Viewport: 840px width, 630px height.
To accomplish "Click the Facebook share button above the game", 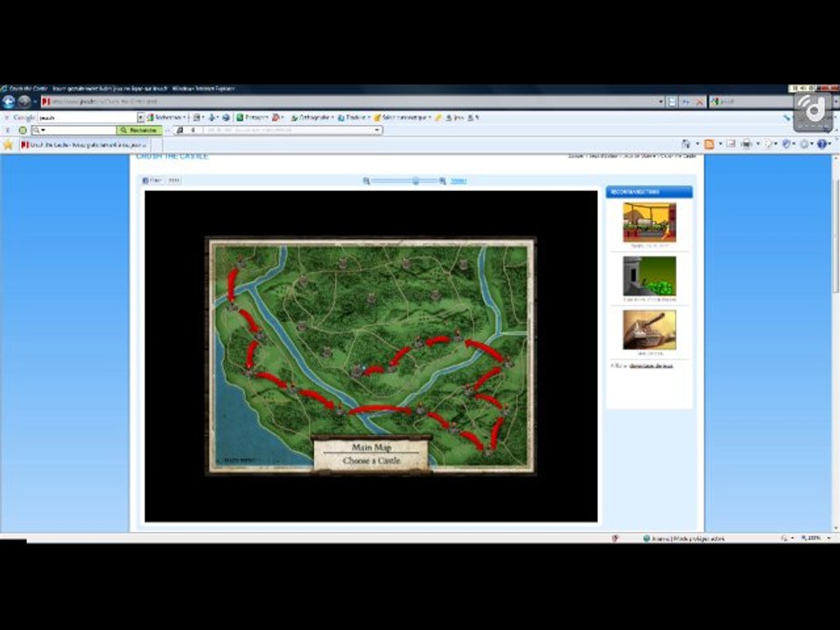I will pos(152,180).
